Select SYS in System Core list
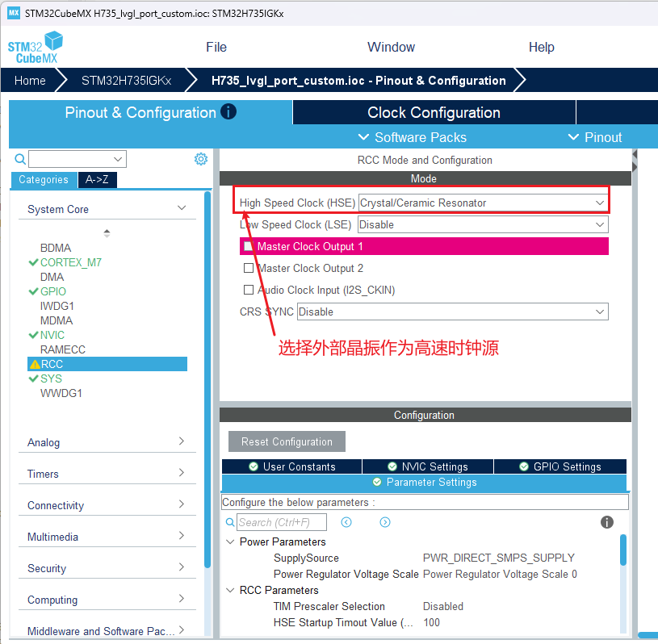The image size is (658, 644). 51,378
